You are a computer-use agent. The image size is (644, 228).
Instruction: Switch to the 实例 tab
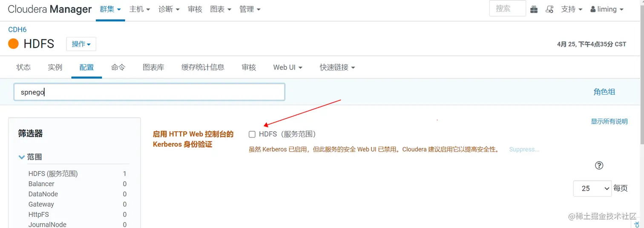(x=55, y=67)
